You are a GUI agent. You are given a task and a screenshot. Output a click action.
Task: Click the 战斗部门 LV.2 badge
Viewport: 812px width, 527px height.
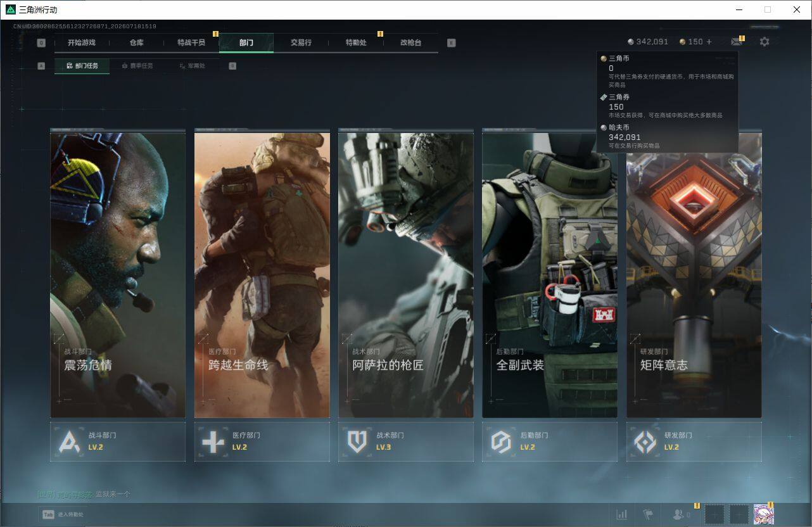(x=118, y=441)
